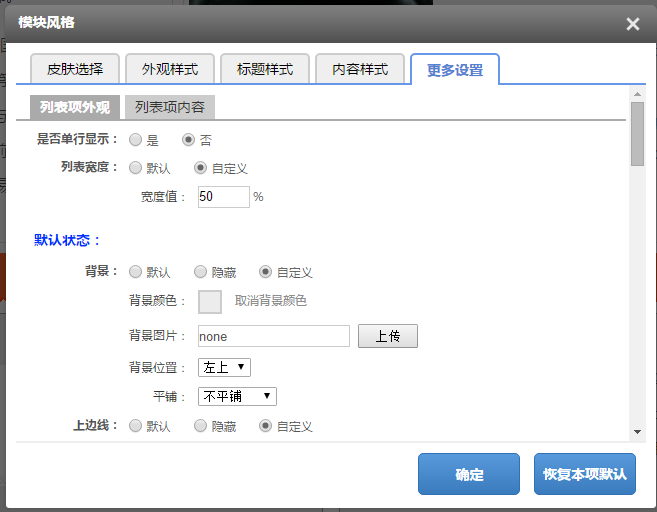Click the 上传 button
This screenshot has width=657, height=512.
point(387,336)
